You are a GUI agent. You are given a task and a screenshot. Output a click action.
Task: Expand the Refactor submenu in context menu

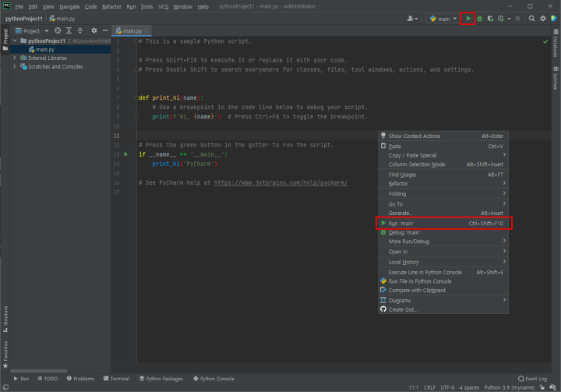443,184
